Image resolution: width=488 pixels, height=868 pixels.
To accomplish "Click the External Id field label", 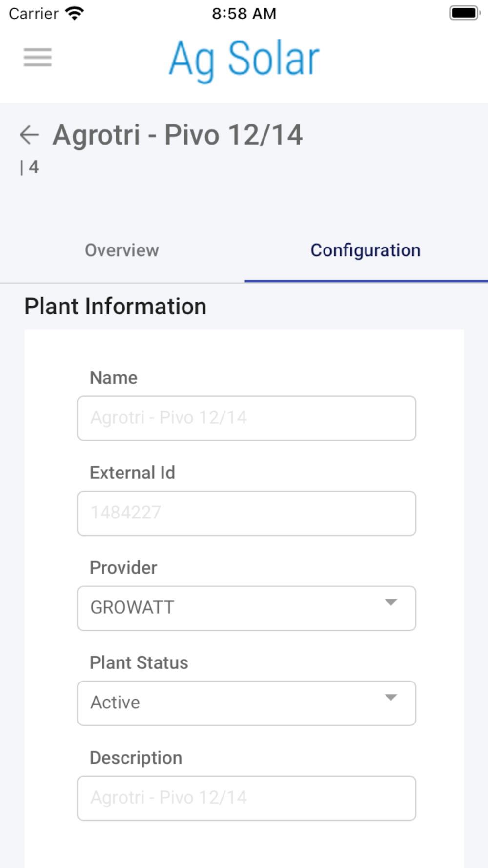I will (x=132, y=473).
